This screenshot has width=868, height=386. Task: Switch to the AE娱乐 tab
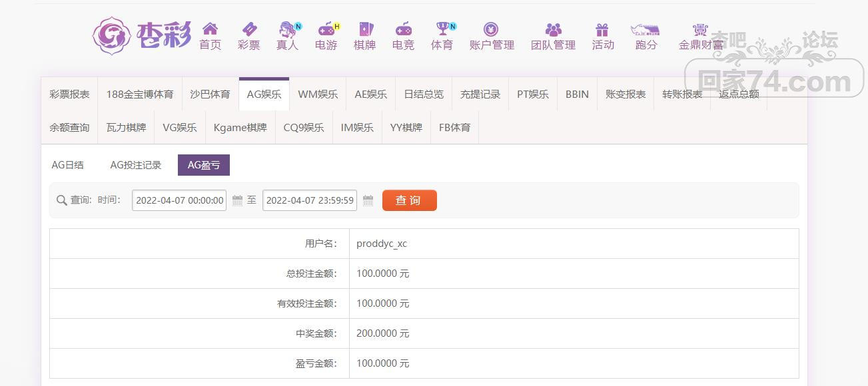point(371,94)
